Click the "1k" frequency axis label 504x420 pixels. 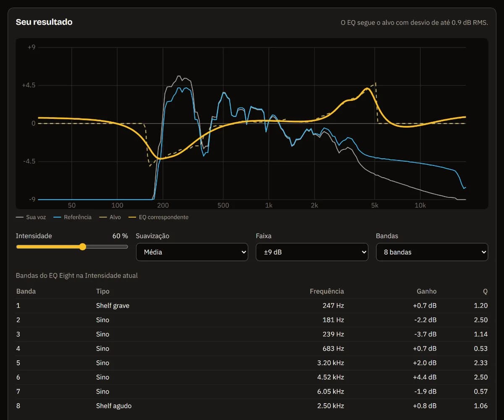(269, 205)
